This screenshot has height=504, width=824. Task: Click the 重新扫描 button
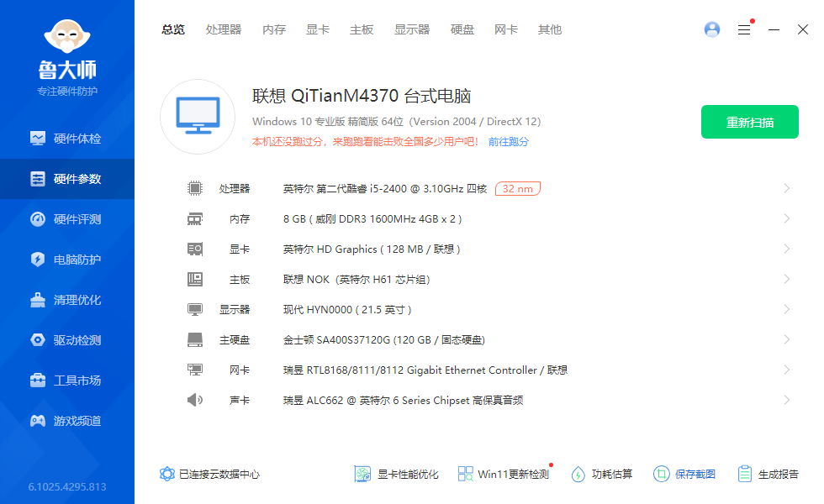[749, 123]
